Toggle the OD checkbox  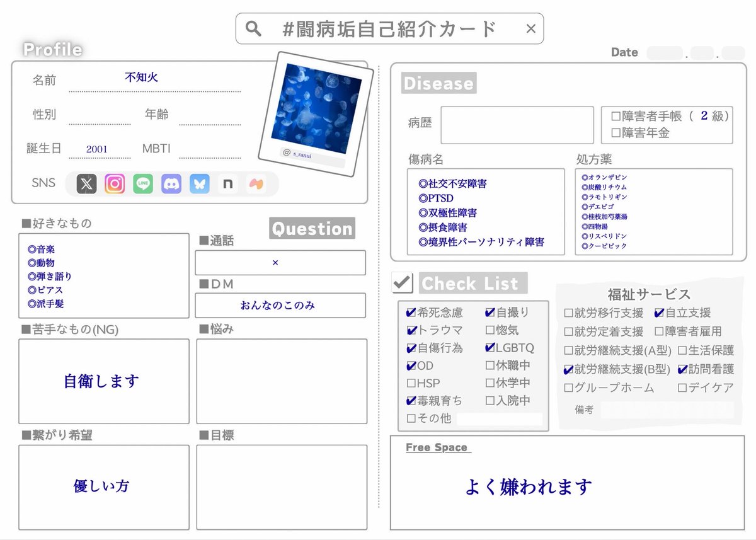pyautogui.click(x=411, y=365)
